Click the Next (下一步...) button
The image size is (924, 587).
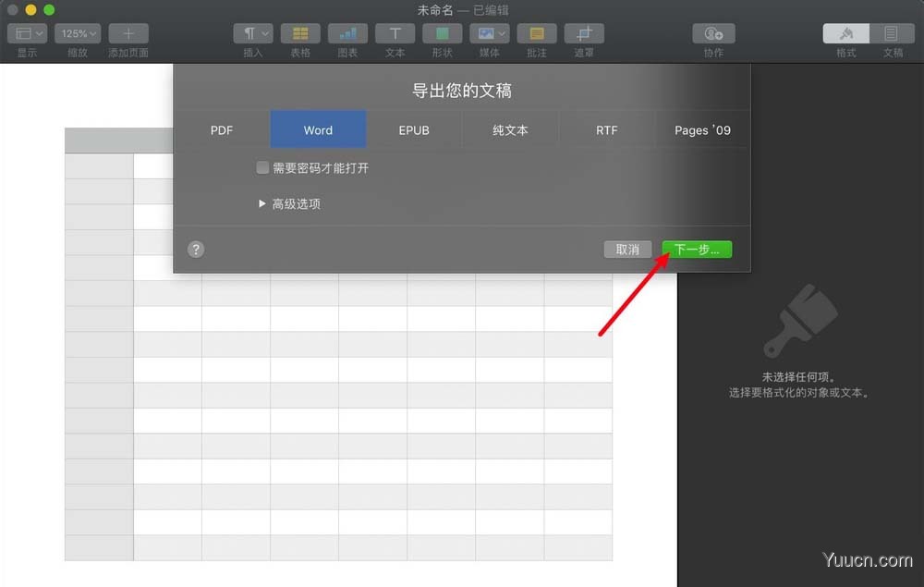coord(697,250)
